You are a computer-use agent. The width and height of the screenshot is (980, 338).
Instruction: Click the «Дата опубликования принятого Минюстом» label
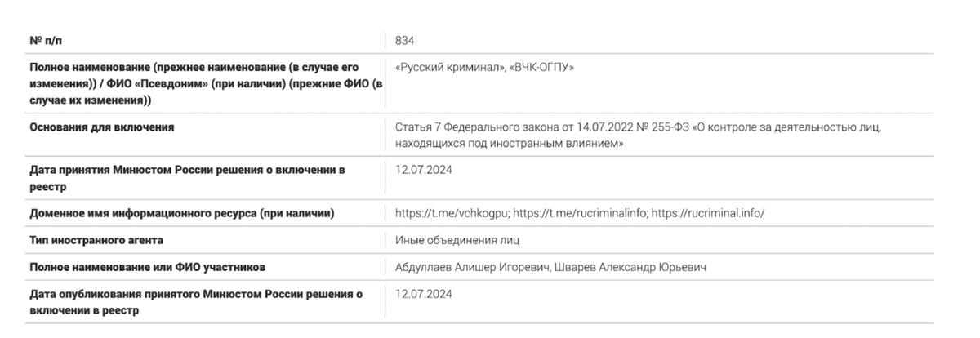click(196, 300)
